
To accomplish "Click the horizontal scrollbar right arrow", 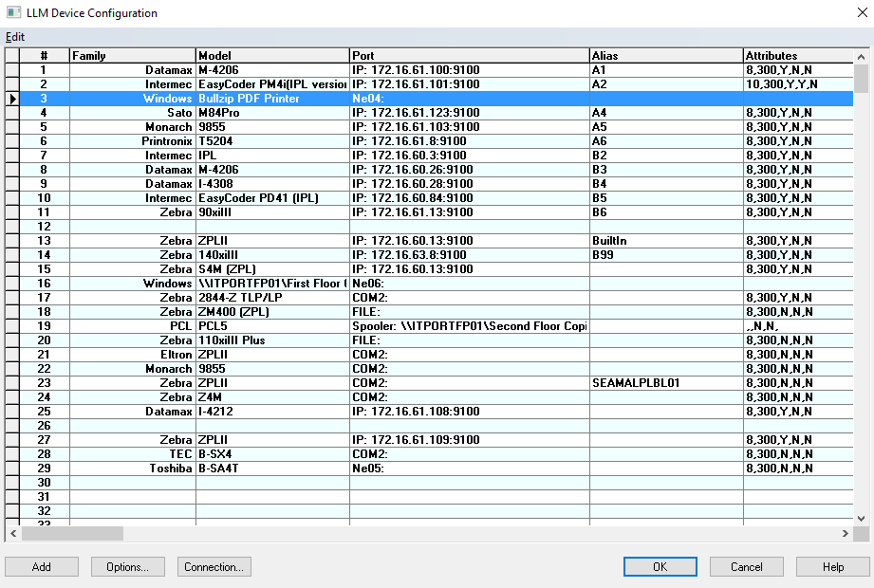I will point(846,533).
